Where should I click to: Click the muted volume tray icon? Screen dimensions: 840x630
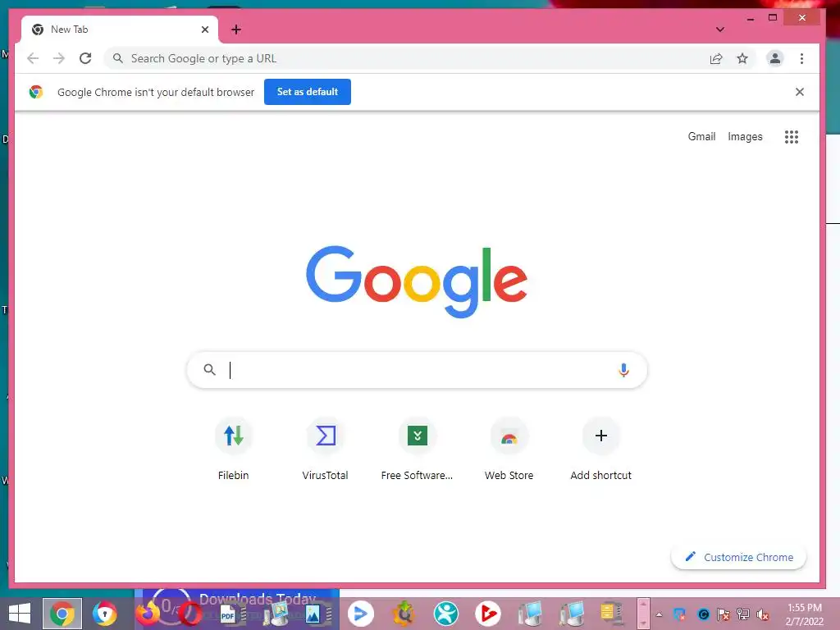762,614
